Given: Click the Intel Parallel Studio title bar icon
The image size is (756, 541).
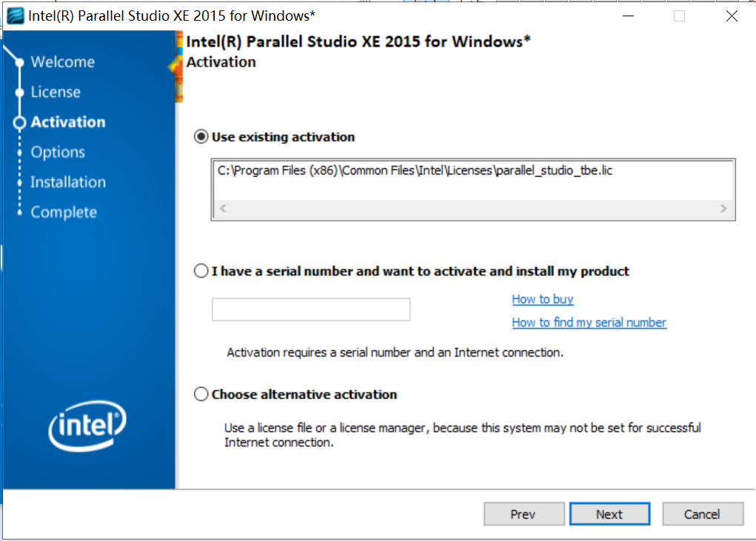Looking at the screenshot, I should tap(14, 15).
